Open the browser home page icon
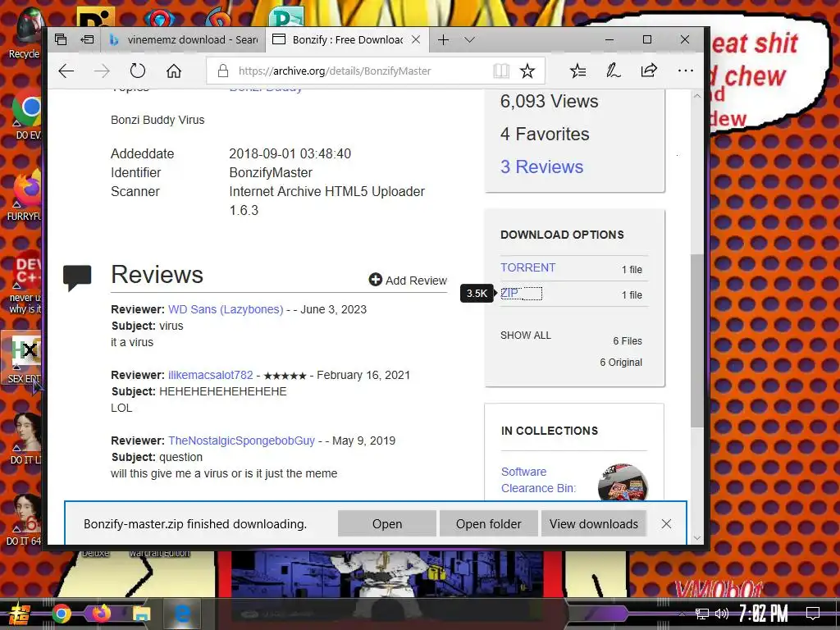Viewport: 840px width, 630px height. (x=174, y=71)
